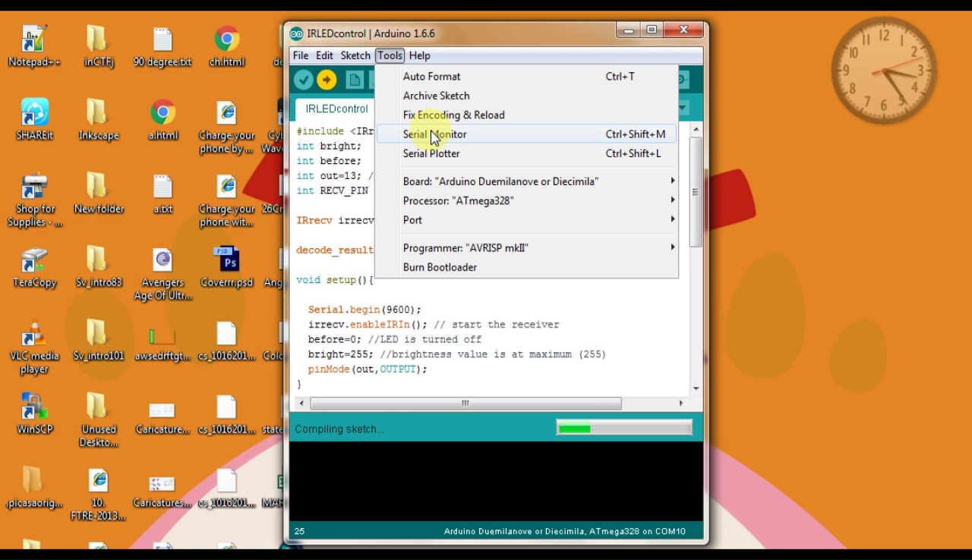972x560 pixels.
Task: Select the 10. FTRE-2013 desktop file
Action: (x=99, y=495)
